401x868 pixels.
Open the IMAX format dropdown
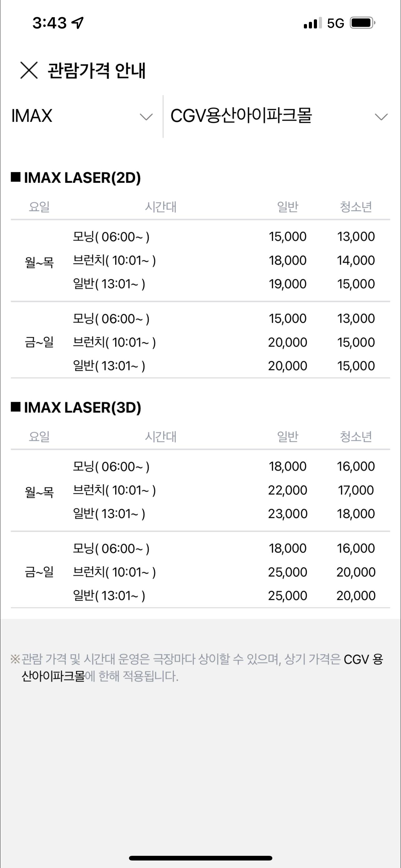82,116
